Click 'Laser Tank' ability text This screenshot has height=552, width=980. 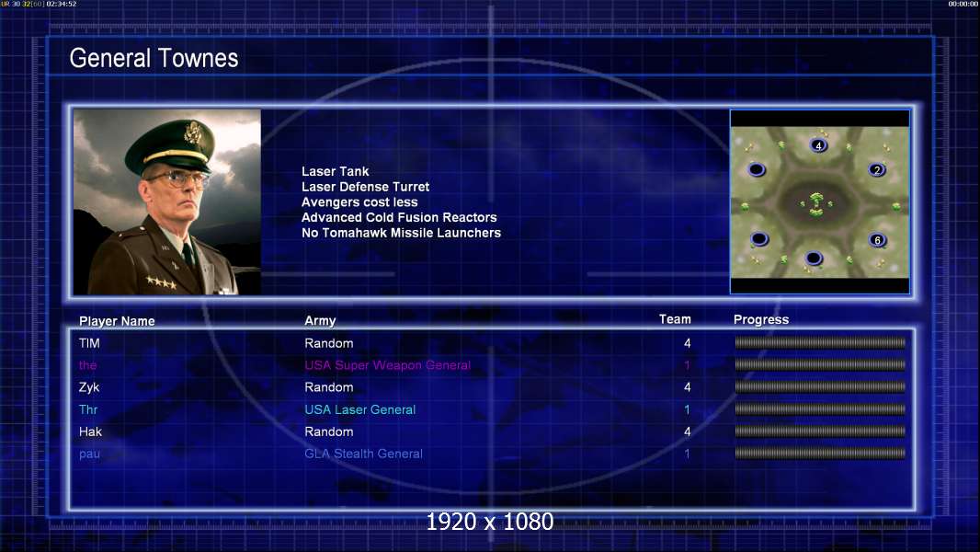click(x=335, y=171)
